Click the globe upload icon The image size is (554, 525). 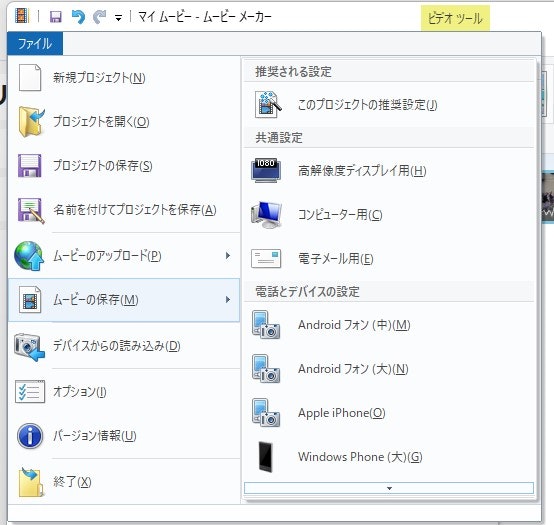[x=29, y=256]
